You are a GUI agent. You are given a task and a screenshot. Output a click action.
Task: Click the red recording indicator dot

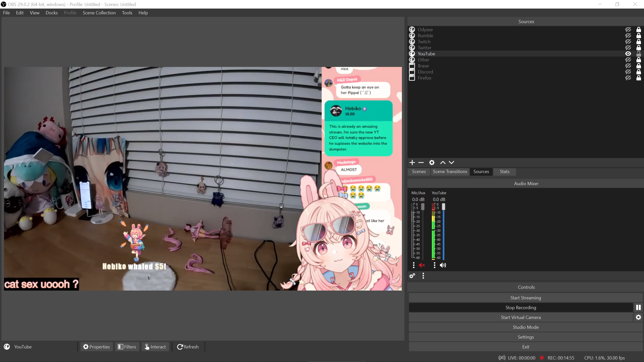pos(542,358)
